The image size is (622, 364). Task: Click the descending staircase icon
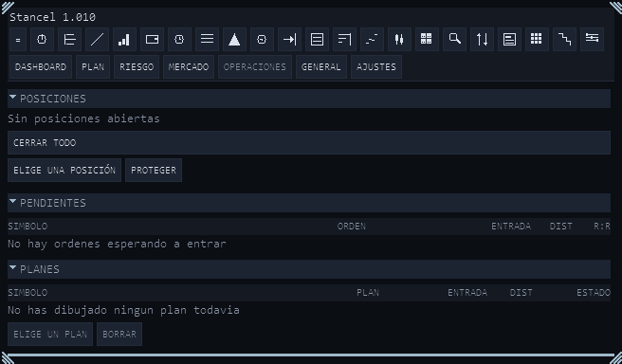pyautogui.click(x=564, y=40)
